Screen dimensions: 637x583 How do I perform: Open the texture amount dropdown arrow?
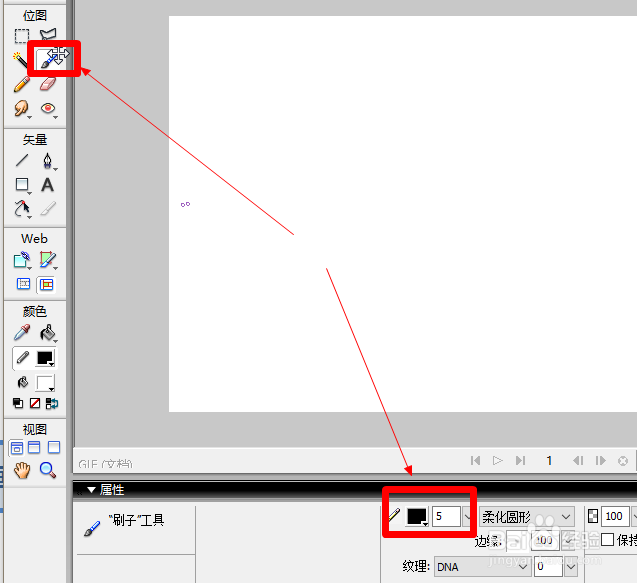pos(571,566)
